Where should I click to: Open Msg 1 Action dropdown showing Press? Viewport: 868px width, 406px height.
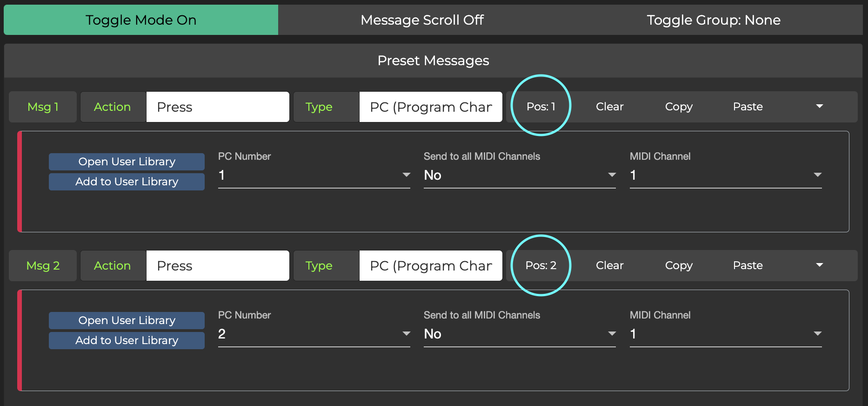click(x=217, y=107)
